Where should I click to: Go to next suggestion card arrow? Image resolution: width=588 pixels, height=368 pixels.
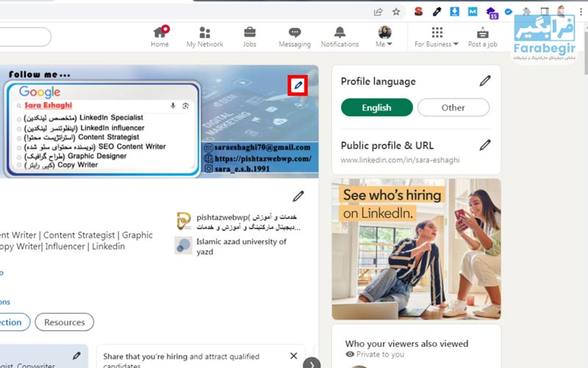[312, 363]
